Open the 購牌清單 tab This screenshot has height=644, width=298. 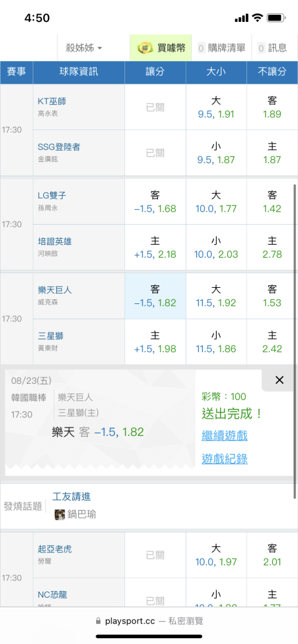(222, 48)
